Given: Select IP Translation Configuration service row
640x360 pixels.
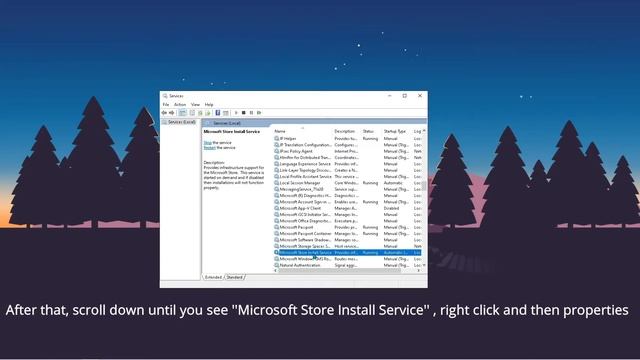Looking at the screenshot, I should [347, 144].
